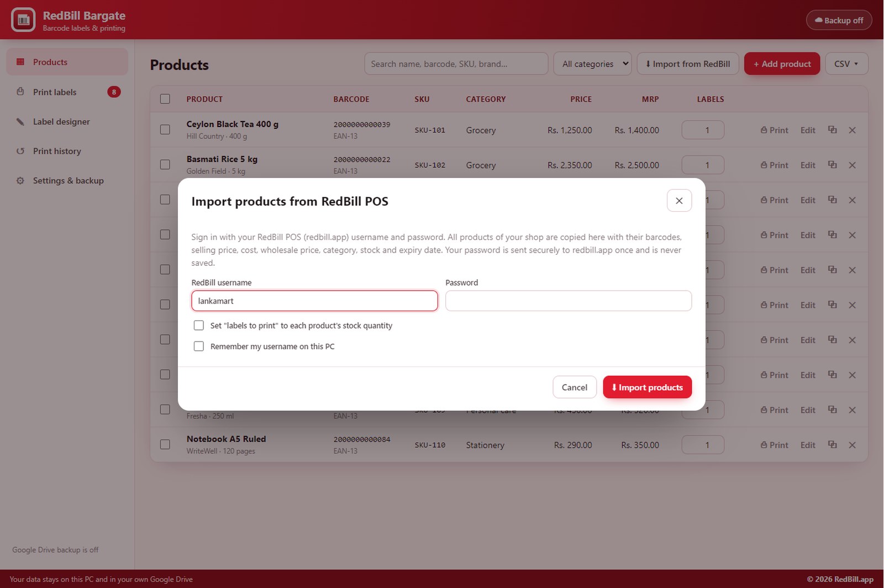Enable labels to print from stock quantity

tap(199, 326)
